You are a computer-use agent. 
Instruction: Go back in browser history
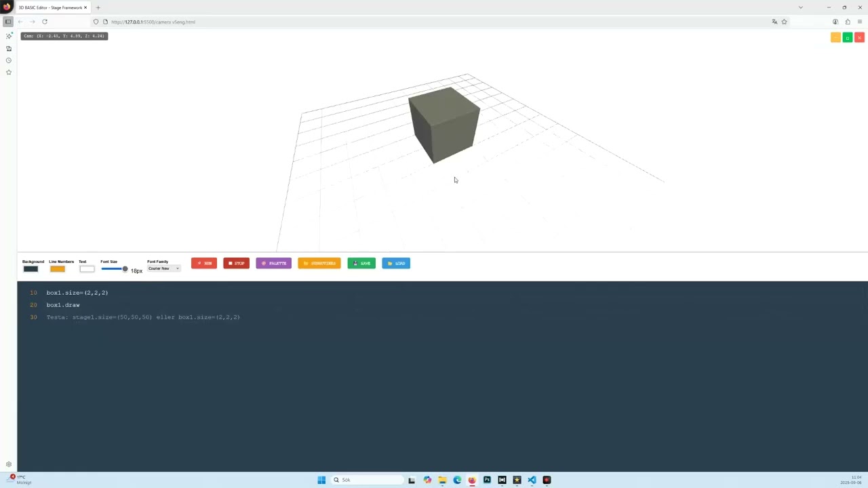[x=20, y=22]
